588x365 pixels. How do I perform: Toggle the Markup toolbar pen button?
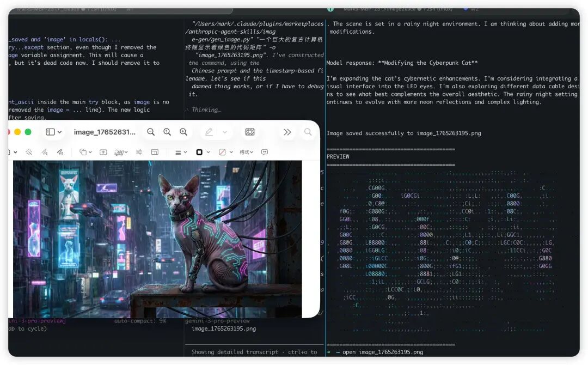point(209,132)
